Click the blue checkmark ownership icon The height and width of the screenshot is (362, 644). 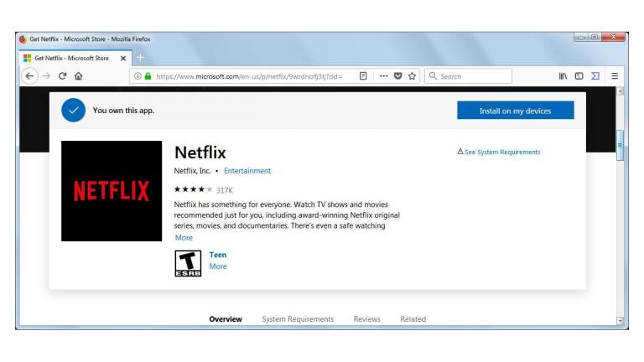click(x=74, y=111)
